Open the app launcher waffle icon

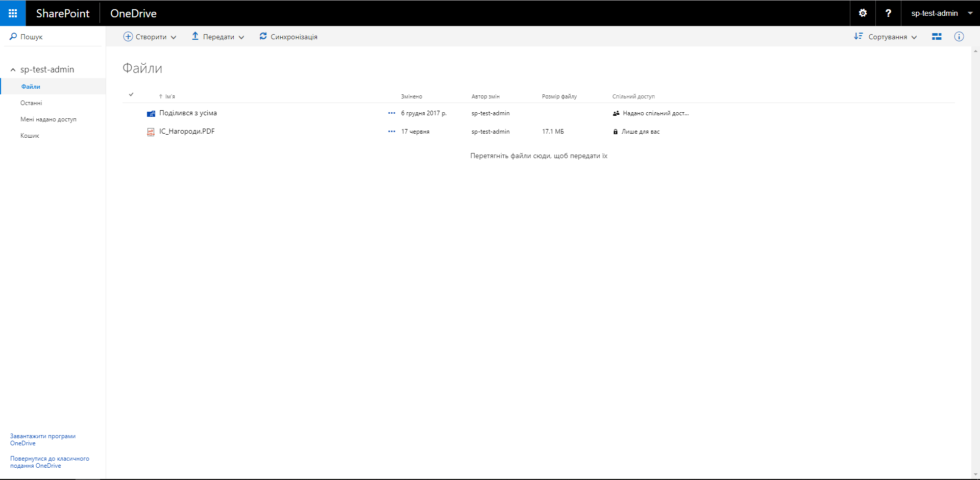13,13
